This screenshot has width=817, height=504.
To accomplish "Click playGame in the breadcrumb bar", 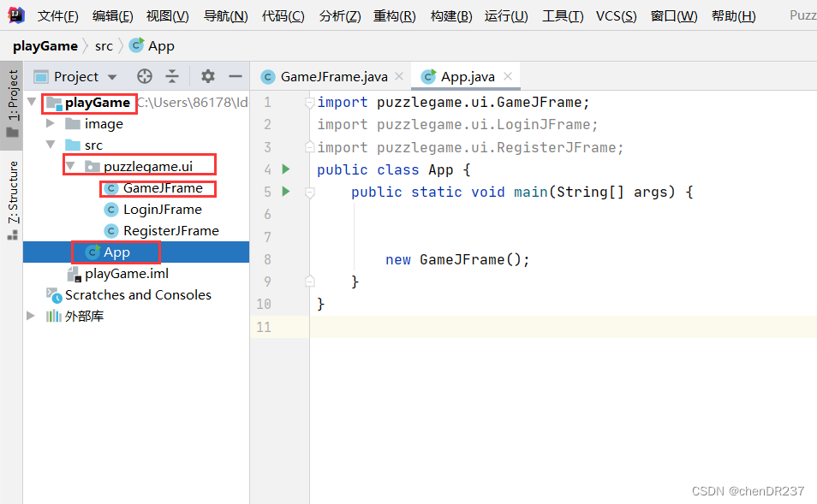I will [45, 46].
